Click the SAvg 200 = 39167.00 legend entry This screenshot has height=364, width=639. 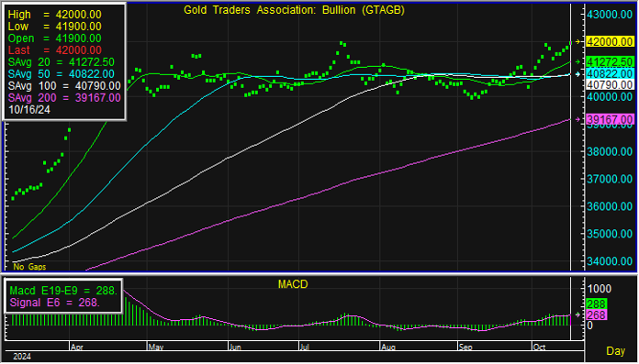tap(64, 98)
